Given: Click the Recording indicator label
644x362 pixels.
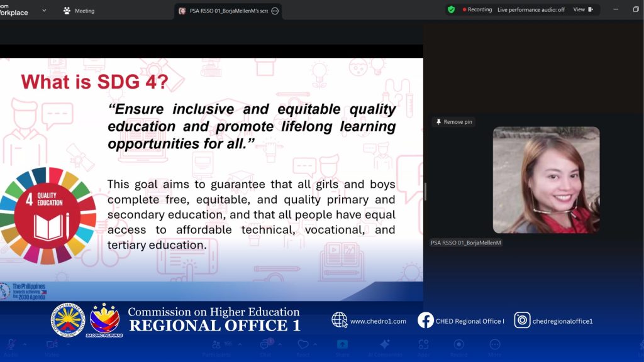Looking at the screenshot, I should tap(477, 9).
